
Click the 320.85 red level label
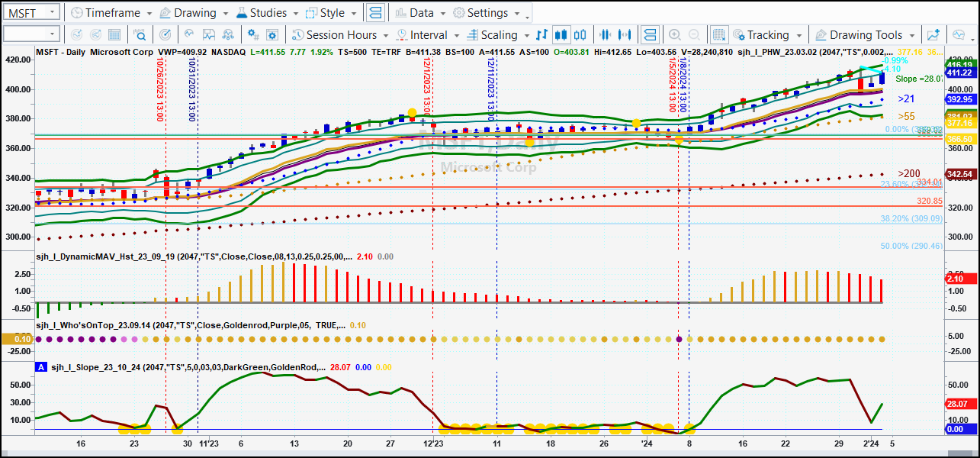[x=930, y=201]
